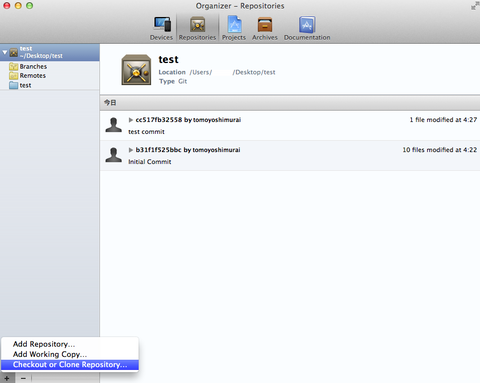Click the bold test repository title
480x383 pixels.
coord(168,59)
